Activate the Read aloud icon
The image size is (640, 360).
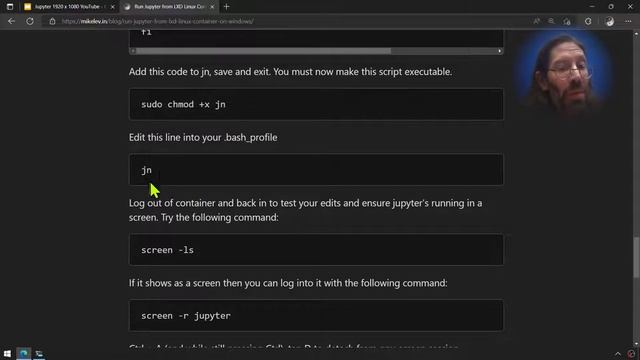pyautogui.click(x=536, y=21)
